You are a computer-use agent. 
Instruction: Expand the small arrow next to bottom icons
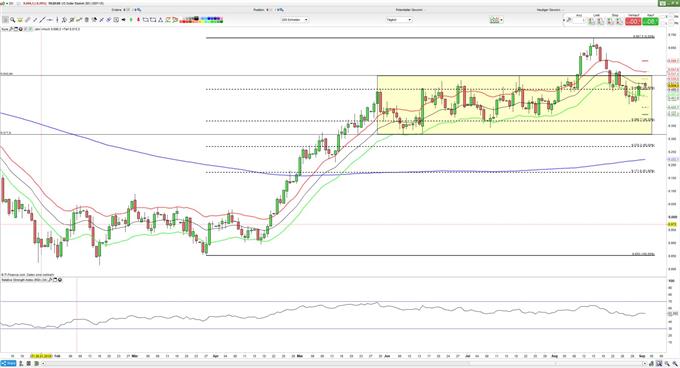[x=43, y=363]
